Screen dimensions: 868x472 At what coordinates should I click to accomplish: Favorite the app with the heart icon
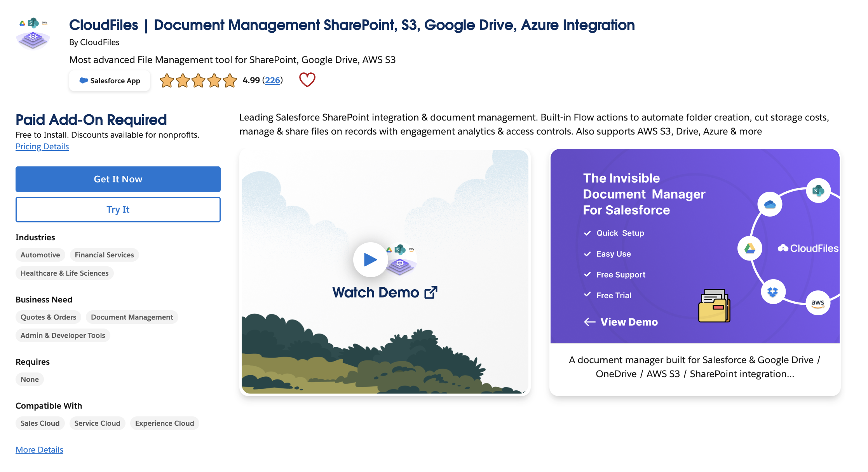click(307, 80)
